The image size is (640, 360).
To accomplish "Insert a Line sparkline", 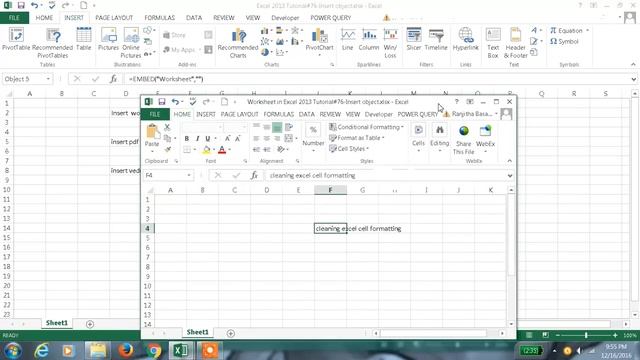I will [347, 40].
